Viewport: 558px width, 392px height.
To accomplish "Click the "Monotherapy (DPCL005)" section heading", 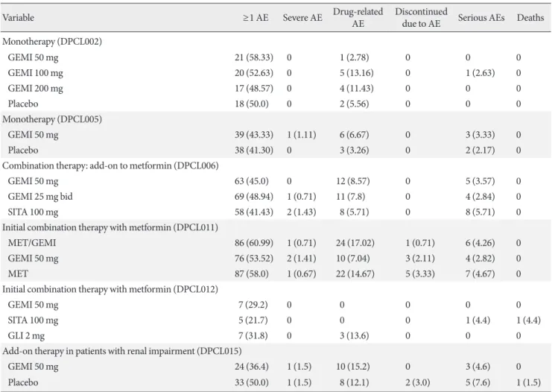I will pyautogui.click(x=52, y=119).
